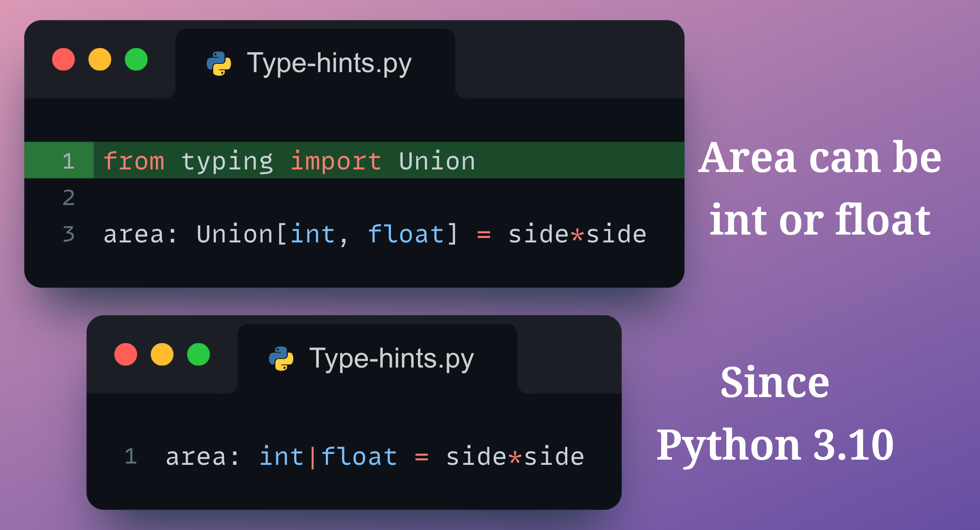Click the Python logo on the bottom window tab
This screenshot has height=530, width=980.
click(x=281, y=358)
